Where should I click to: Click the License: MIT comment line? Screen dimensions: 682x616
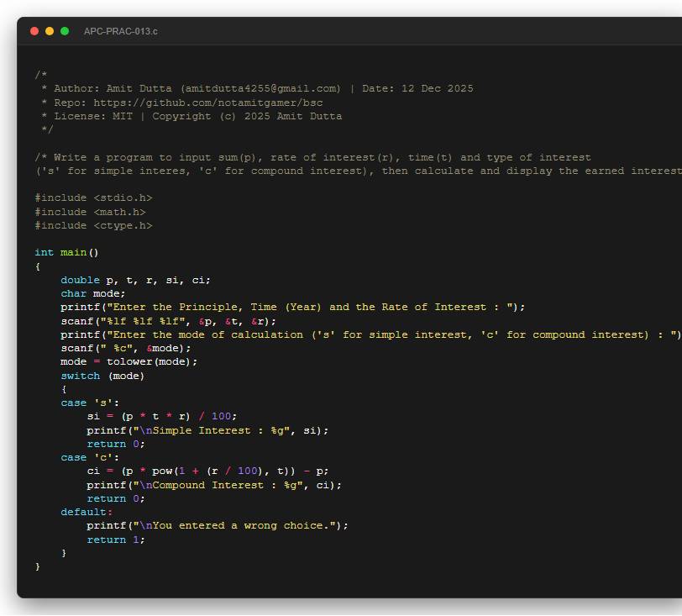coord(191,116)
